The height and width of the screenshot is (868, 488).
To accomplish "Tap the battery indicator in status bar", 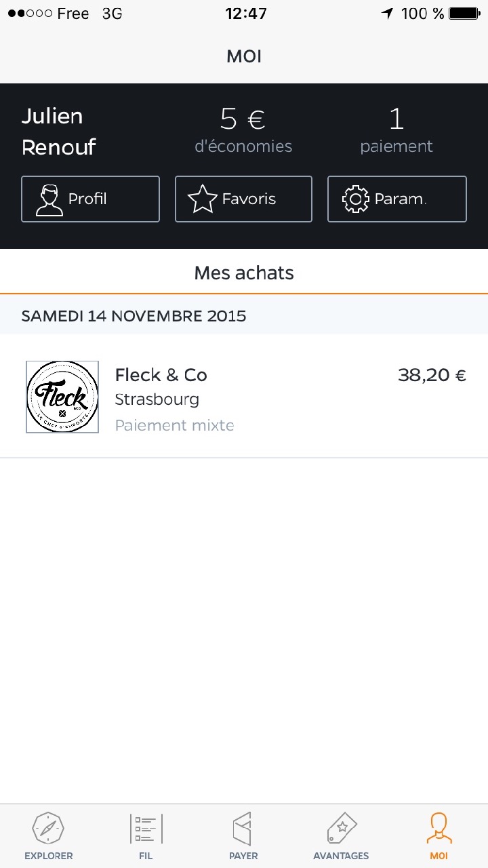I will [464, 14].
